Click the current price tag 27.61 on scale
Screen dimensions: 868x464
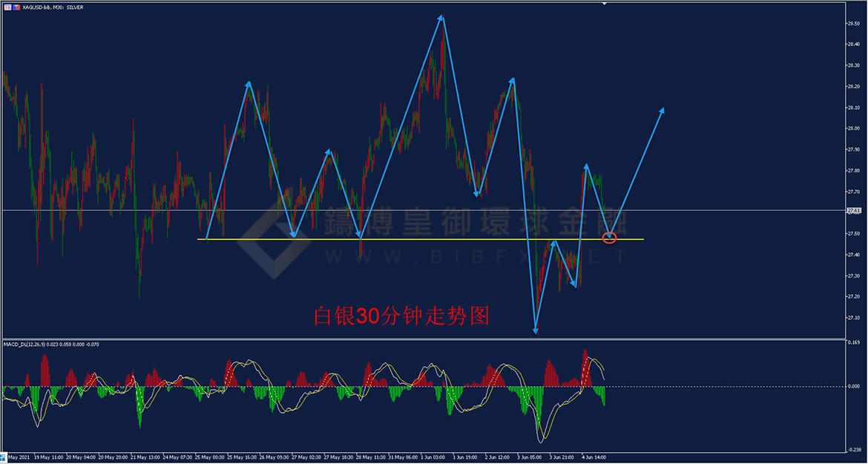[853, 211]
